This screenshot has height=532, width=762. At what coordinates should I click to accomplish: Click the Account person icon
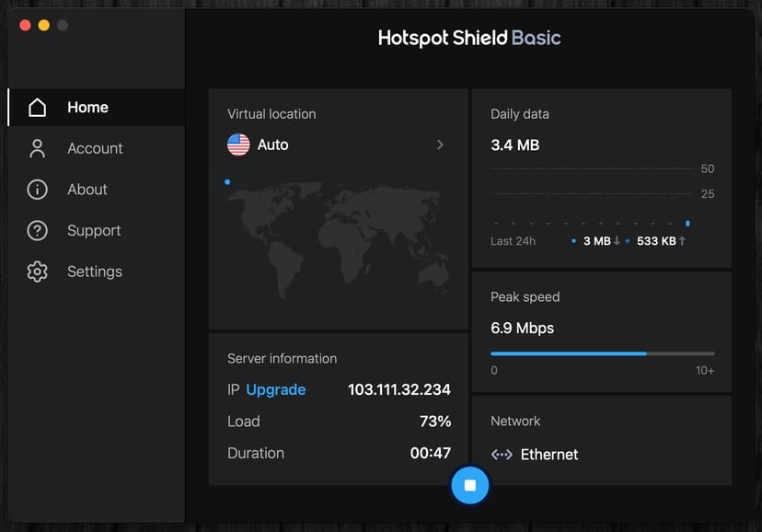pyautogui.click(x=37, y=148)
